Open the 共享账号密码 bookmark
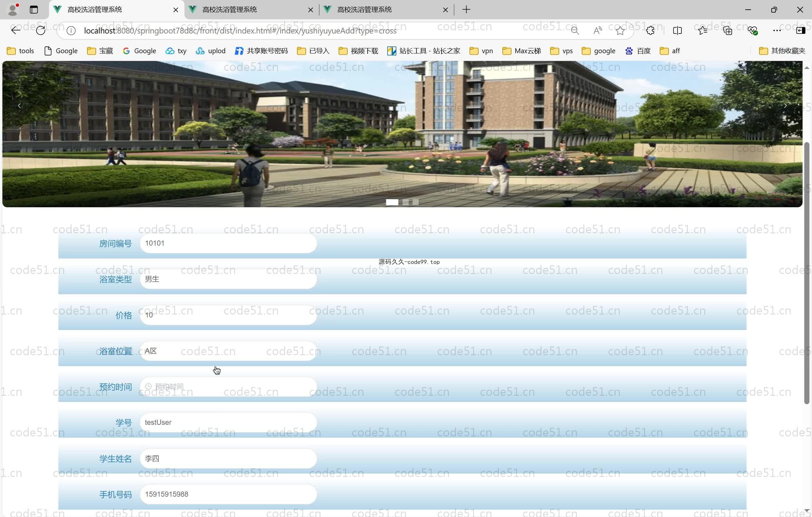The height and width of the screenshot is (517, 812). pyautogui.click(x=261, y=51)
